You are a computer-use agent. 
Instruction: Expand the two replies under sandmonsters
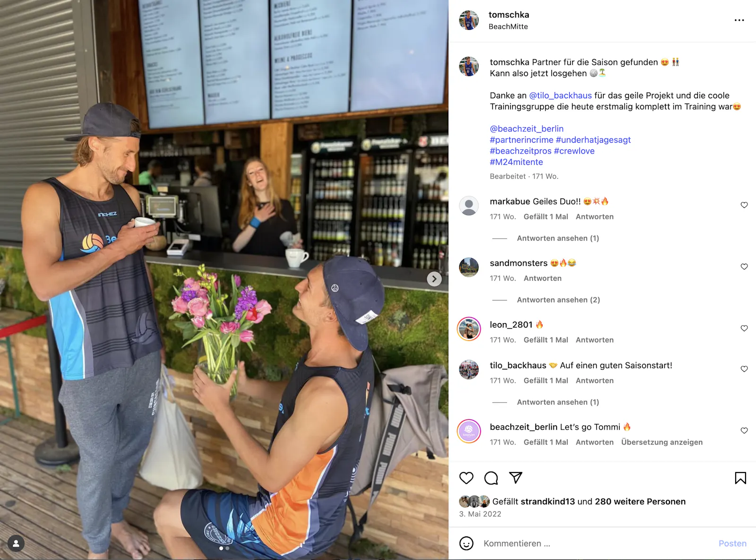click(558, 300)
